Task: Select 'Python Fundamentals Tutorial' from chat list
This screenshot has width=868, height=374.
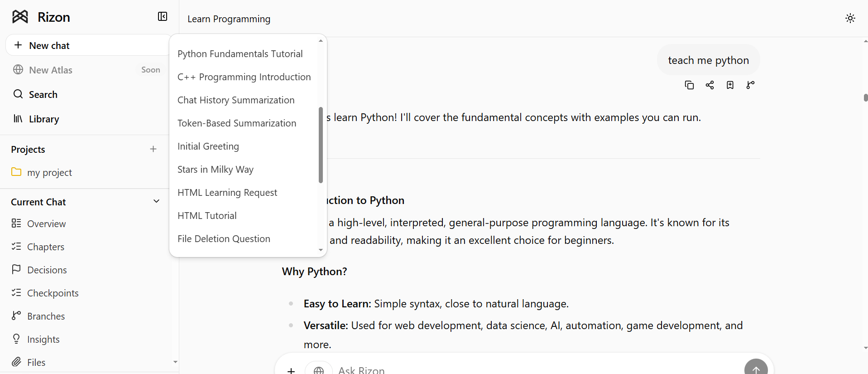Action: [240, 54]
